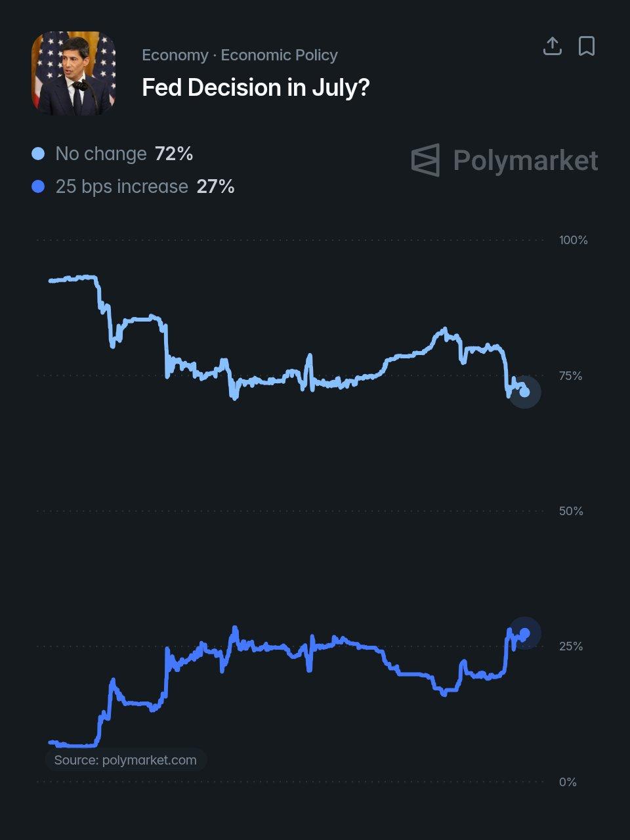This screenshot has height=840, width=630.
Task: Bookmark this Fed Decision market
Action: (x=587, y=46)
